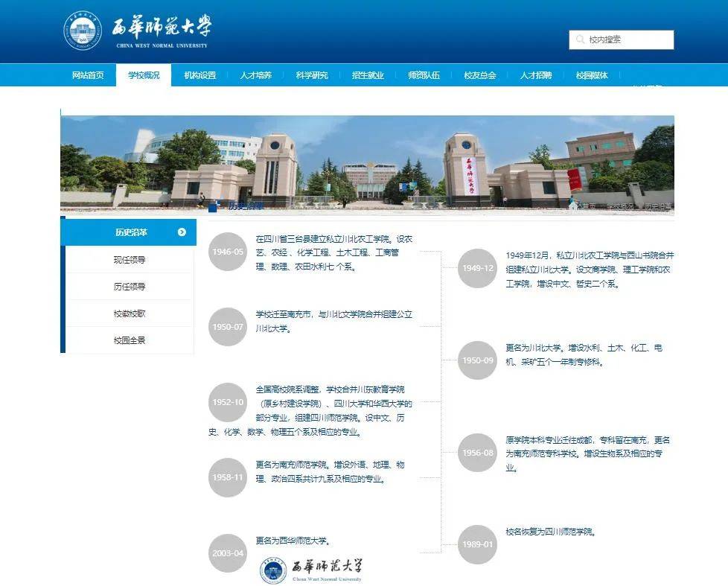
Task: Open 校徽校歌 in the sidebar
Action: (130, 313)
